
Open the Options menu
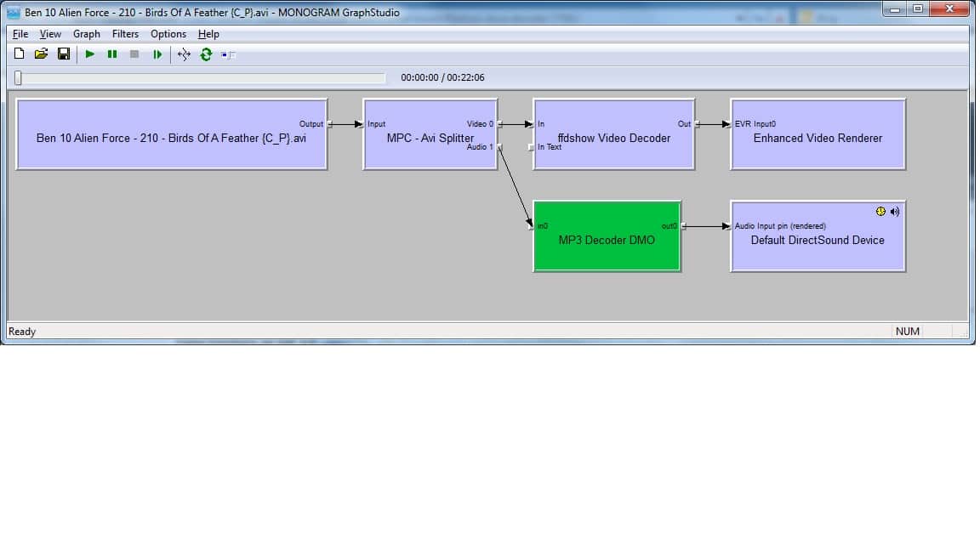(168, 34)
